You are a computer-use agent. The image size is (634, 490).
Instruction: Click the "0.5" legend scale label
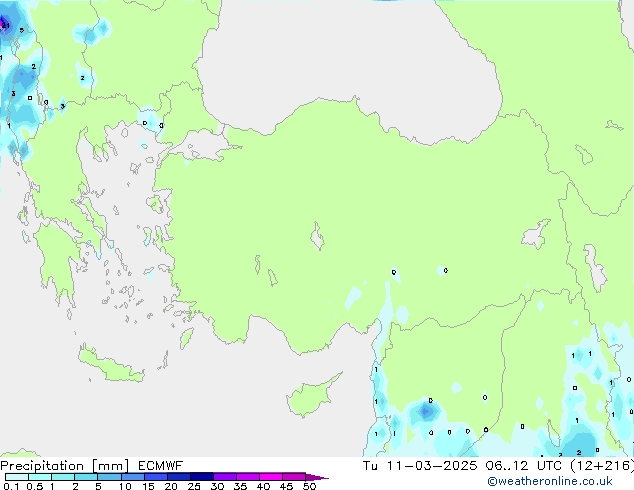[x=35, y=486]
